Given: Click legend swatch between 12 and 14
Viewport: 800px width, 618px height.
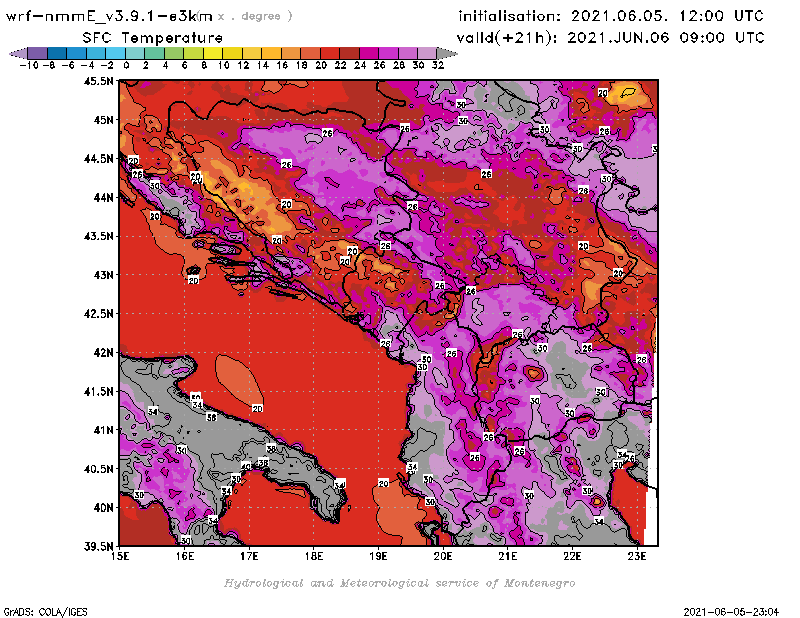Looking at the screenshot, I should (x=252, y=53).
